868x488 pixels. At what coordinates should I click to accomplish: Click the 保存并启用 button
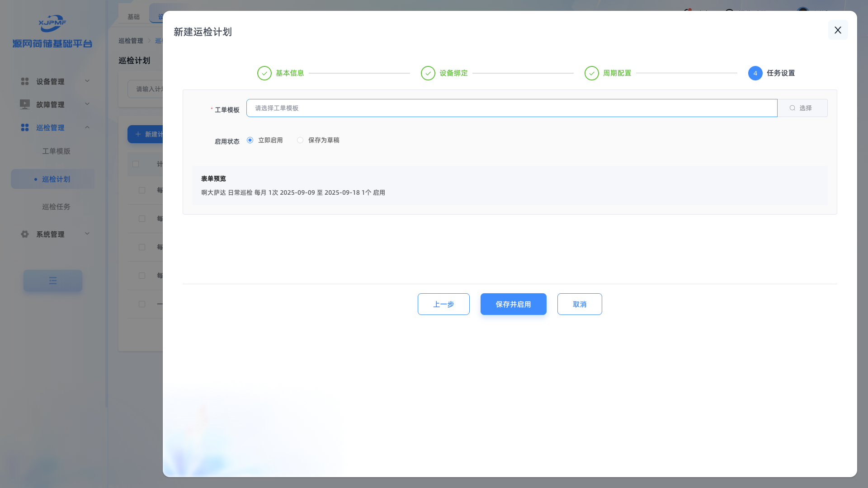(x=513, y=304)
